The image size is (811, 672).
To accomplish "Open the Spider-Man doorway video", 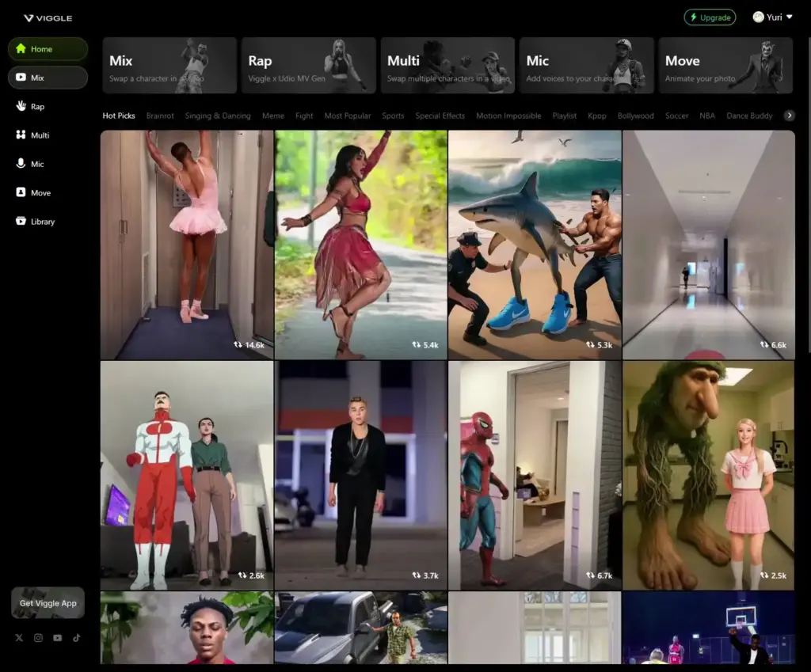I will click(535, 476).
